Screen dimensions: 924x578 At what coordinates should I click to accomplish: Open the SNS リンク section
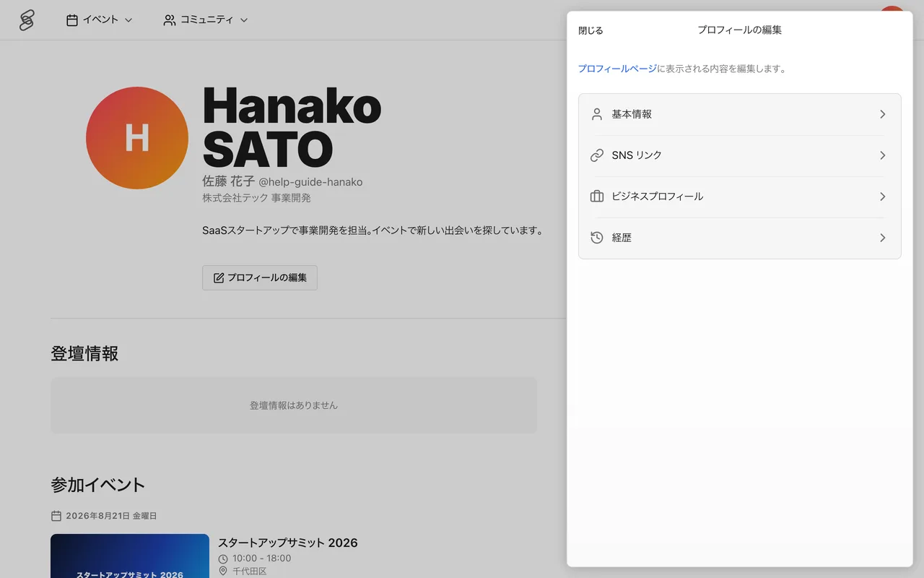(x=740, y=155)
